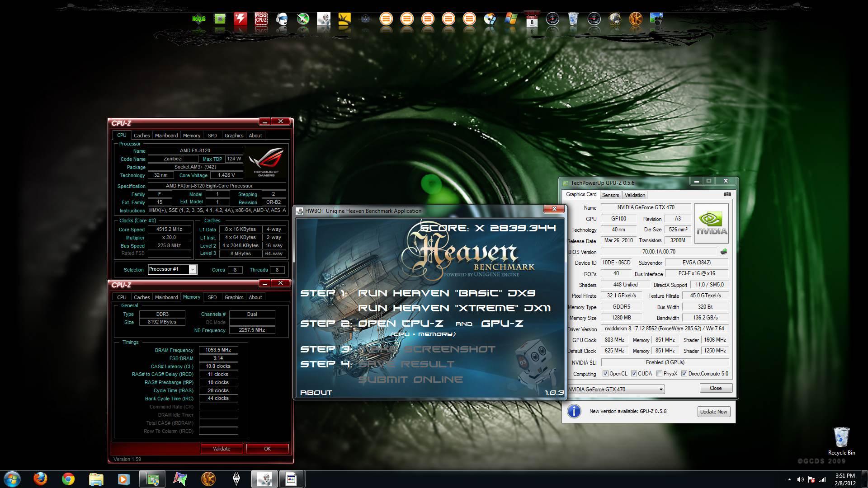
Task: Click Open CPU-Z in Heaven step 2
Action: [x=401, y=324]
